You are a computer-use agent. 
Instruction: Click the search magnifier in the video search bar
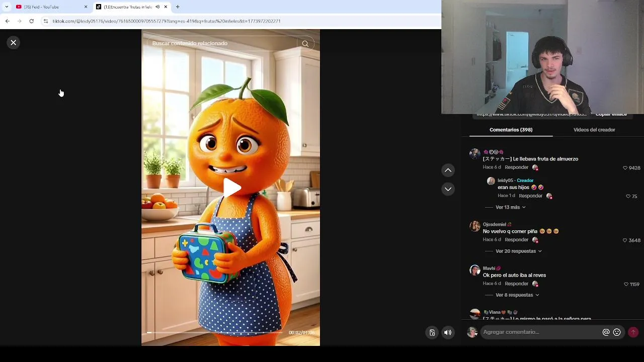305,44
